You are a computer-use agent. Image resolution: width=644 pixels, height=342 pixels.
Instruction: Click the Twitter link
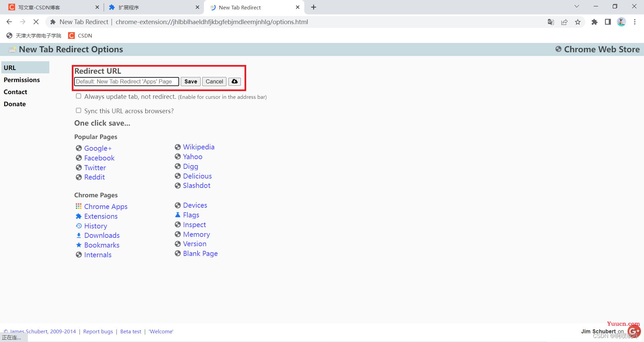coord(95,167)
